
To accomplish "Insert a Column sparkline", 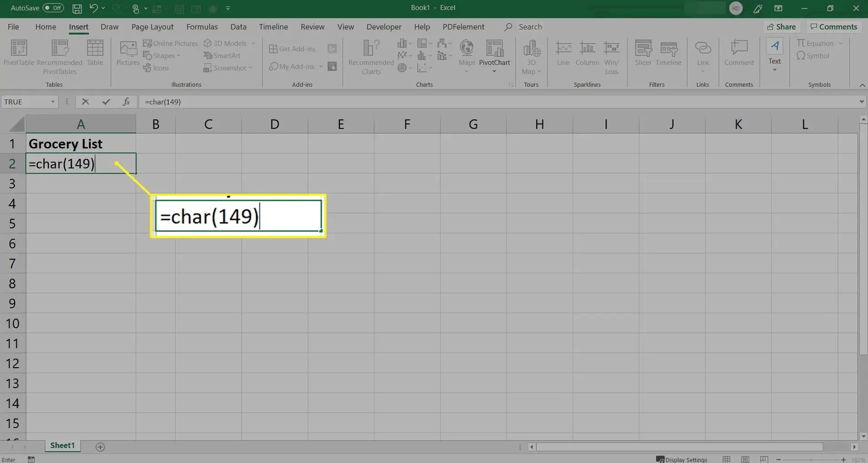I will click(x=587, y=53).
